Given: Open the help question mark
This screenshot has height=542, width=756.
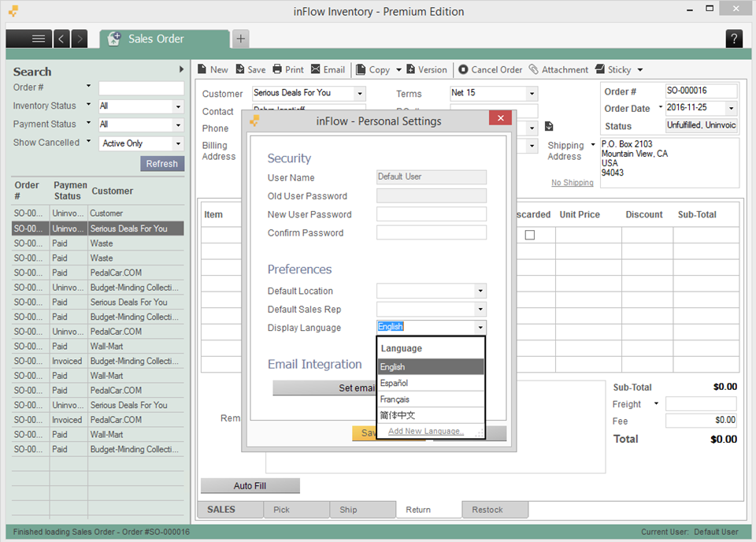Looking at the screenshot, I should click(x=734, y=39).
